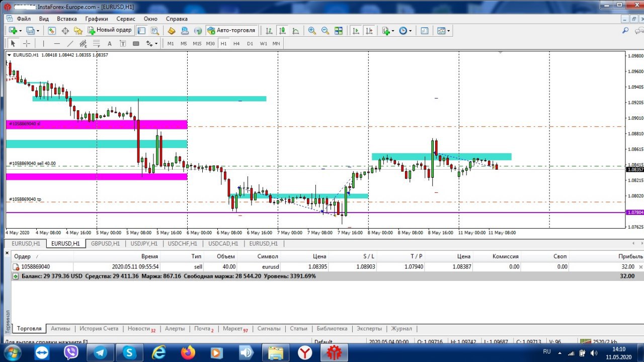Click the chart shift triangle marker

[x=500, y=52]
